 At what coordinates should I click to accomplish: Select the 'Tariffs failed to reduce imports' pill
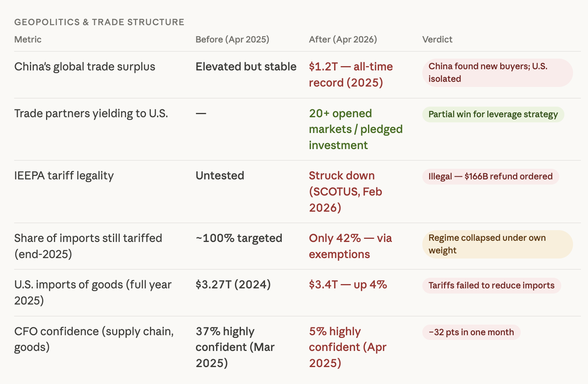coord(491,286)
